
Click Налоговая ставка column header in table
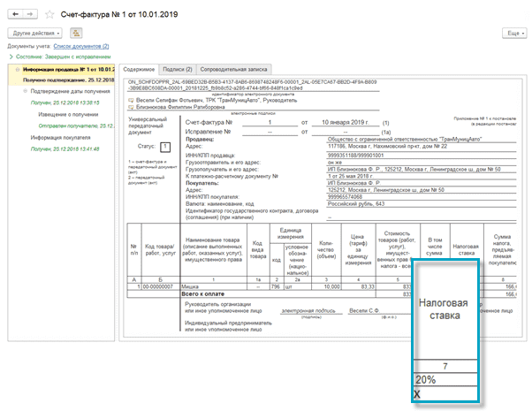(466, 249)
